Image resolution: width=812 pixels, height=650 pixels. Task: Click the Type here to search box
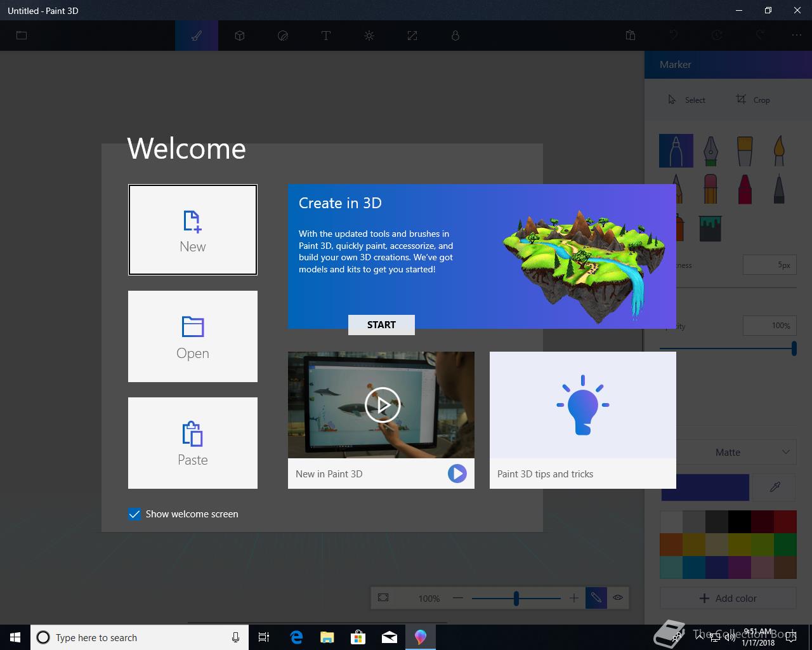(x=139, y=637)
